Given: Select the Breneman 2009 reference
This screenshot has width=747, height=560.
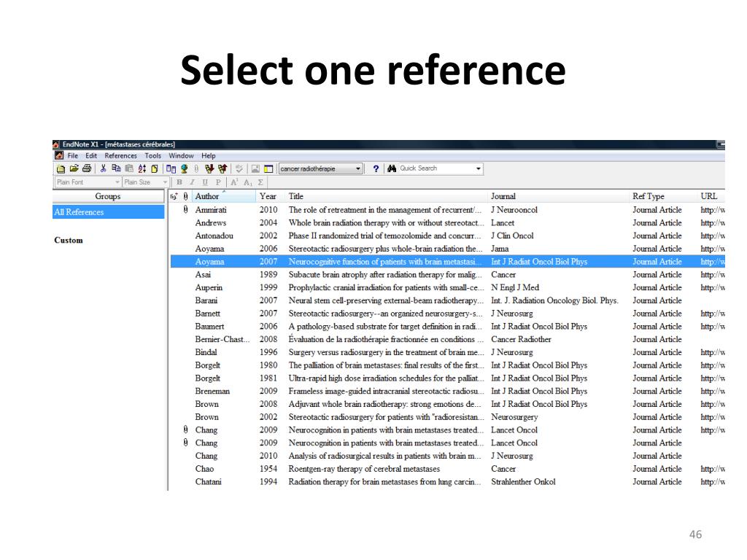Looking at the screenshot, I should [x=447, y=391].
